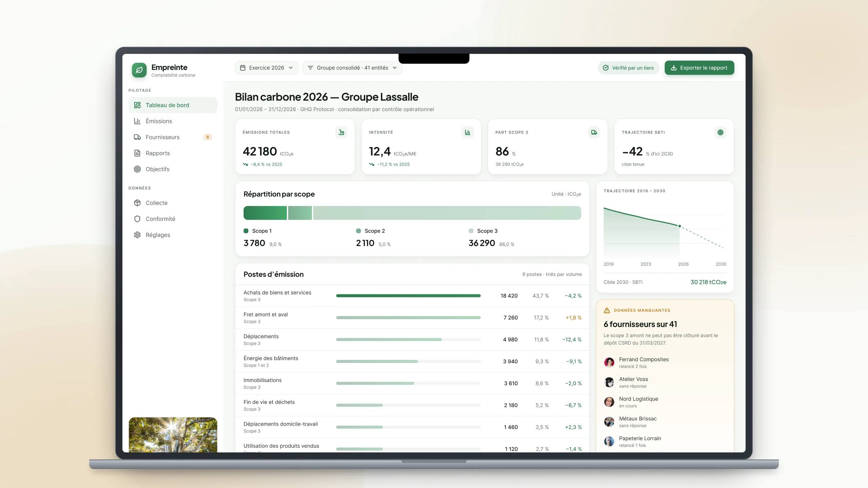Select Atelier Voss supplier row

[665, 382]
